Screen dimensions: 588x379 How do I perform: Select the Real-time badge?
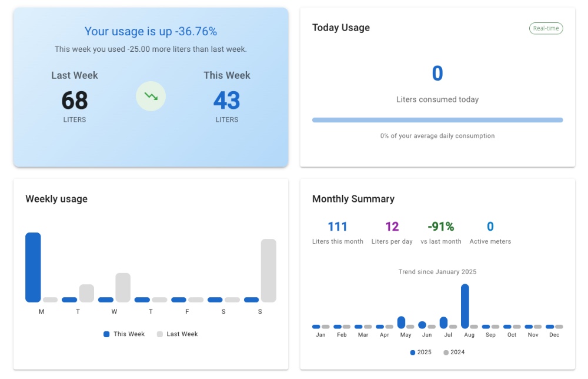[x=546, y=28]
